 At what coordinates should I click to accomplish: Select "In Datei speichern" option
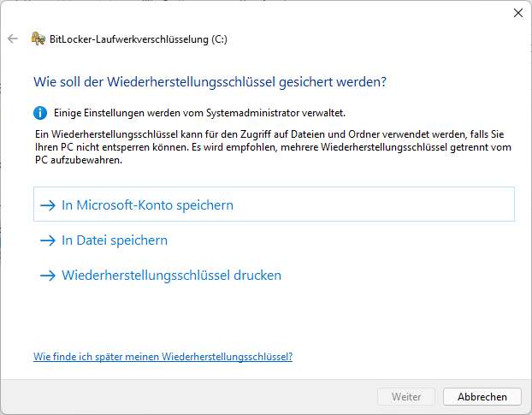coord(115,240)
